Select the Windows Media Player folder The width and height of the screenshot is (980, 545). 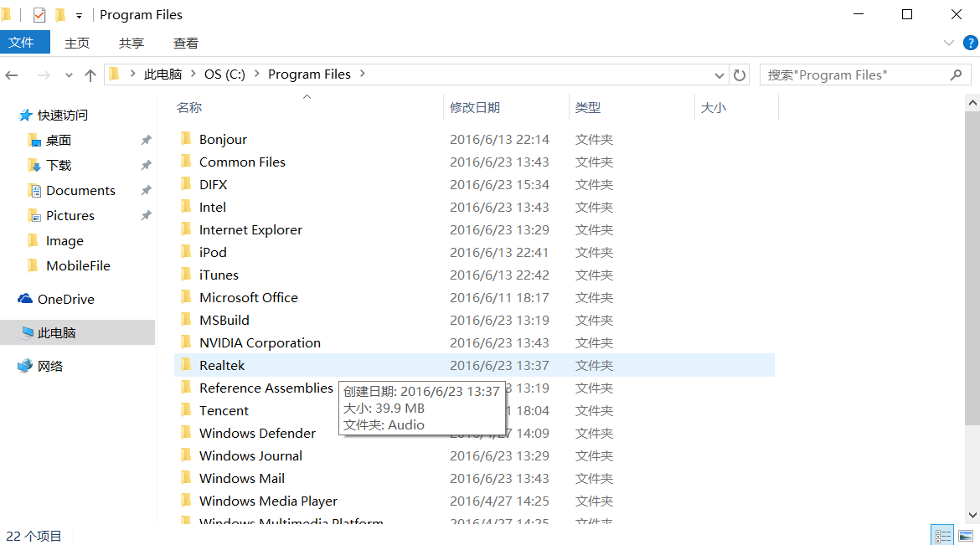pos(267,501)
